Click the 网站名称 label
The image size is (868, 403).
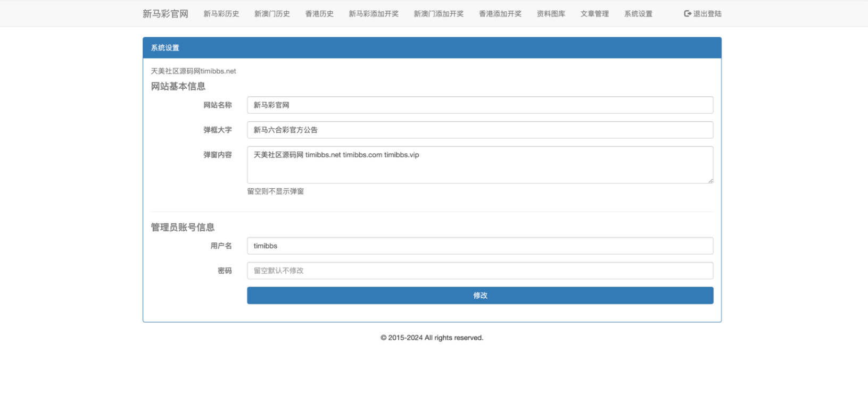[x=218, y=105]
